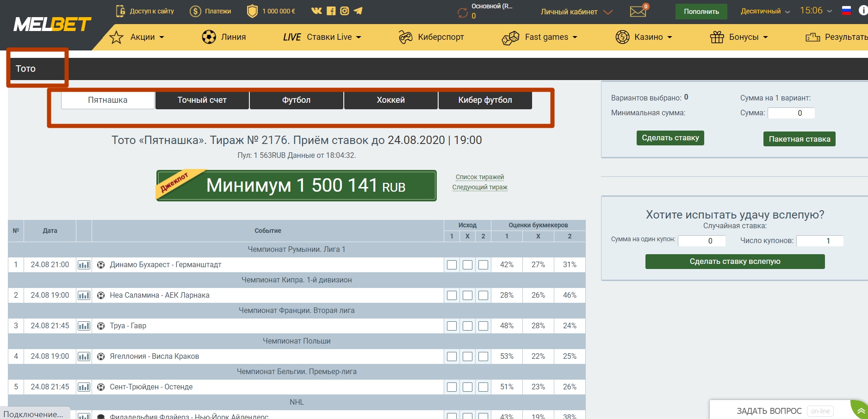
Task: Open the messages envelope icon
Action: [x=638, y=11]
